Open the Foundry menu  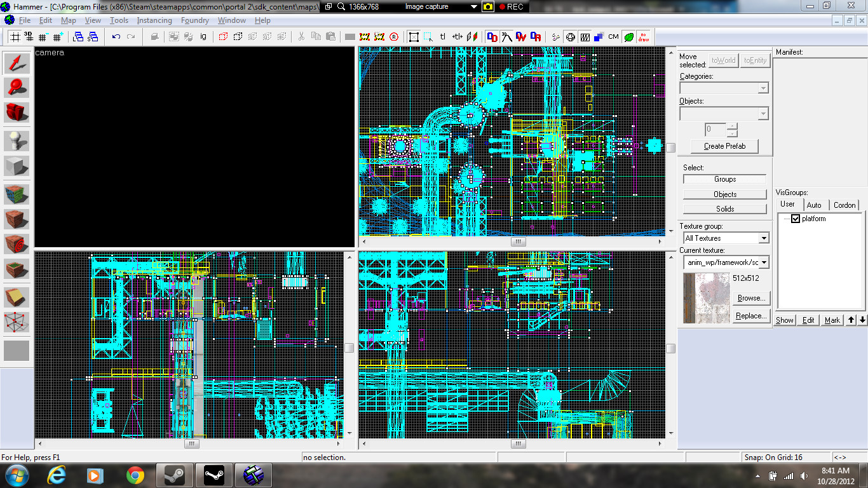tap(195, 20)
